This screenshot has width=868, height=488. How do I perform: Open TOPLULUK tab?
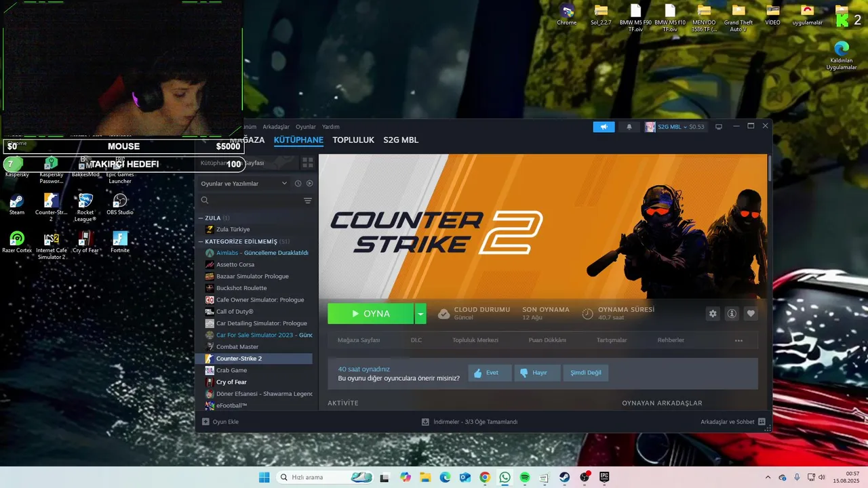(353, 140)
